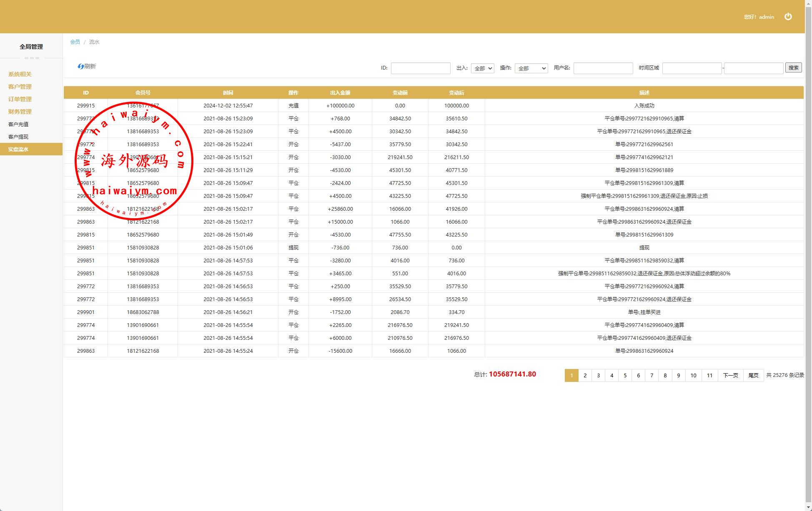This screenshot has height=511, width=812.
Task: Click the vertical page scrollbar
Action: click(x=808, y=250)
